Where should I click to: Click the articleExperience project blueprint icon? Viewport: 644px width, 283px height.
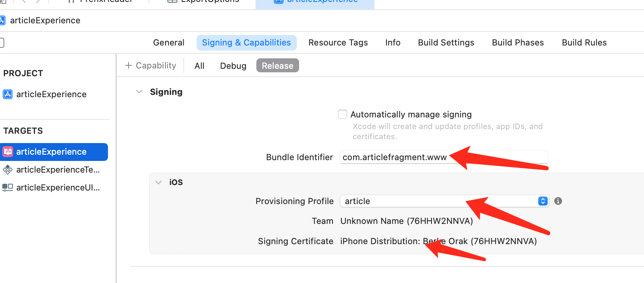coord(8,94)
